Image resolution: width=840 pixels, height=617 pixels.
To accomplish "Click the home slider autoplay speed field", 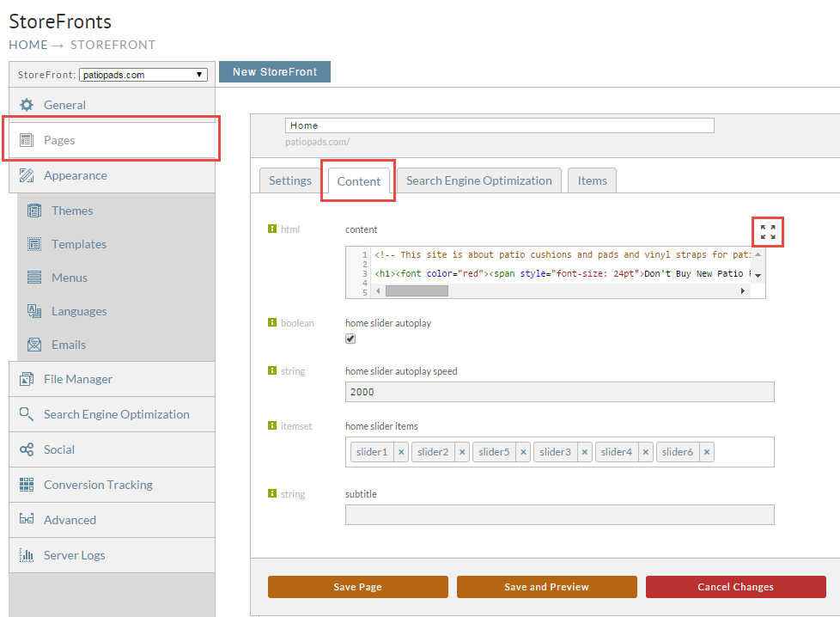I will (559, 392).
